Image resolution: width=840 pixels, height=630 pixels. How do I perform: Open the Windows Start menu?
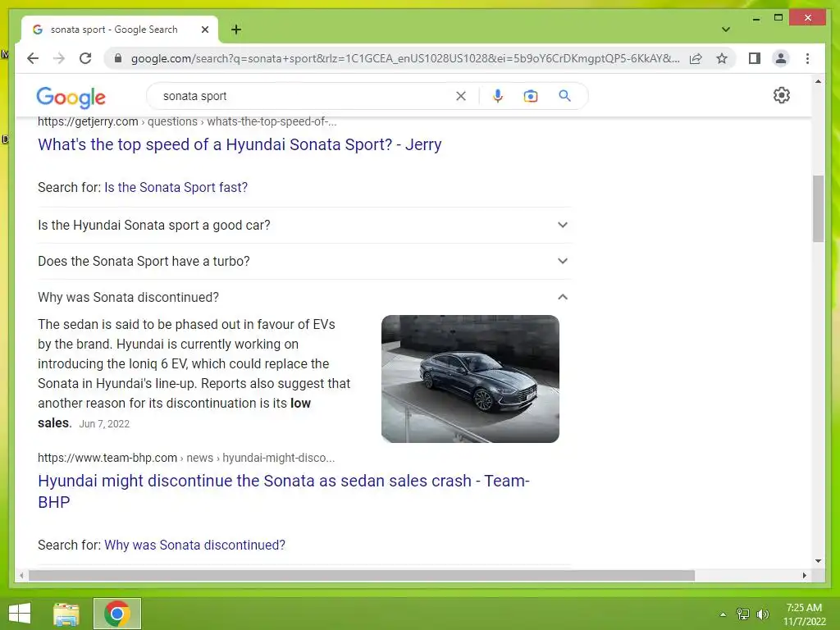pos(20,614)
